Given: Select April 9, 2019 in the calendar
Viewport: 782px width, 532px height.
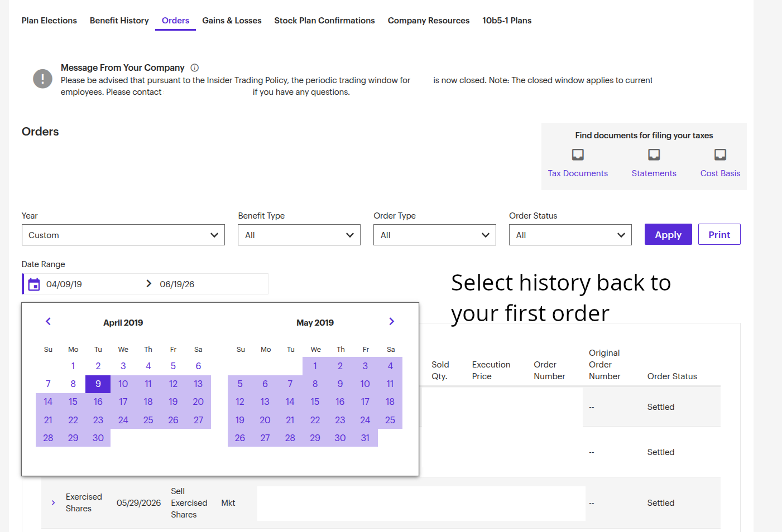Looking at the screenshot, I should [98, 384].
